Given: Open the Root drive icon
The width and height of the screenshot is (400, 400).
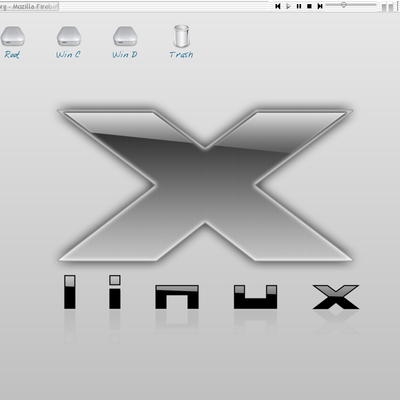Looking at the screenshot, I should [x=12, y=36].
